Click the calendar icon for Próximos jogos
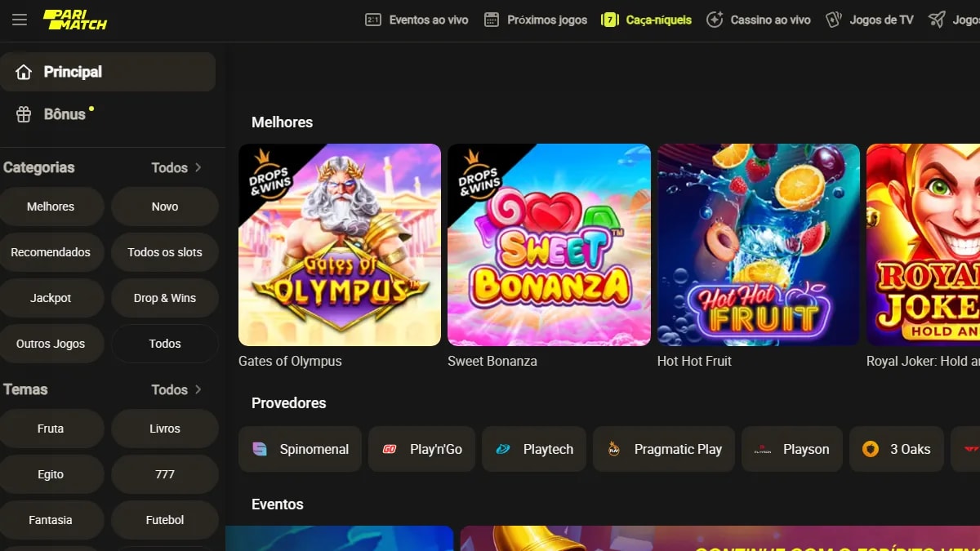The image size is (980, 551). click(492, 20)
